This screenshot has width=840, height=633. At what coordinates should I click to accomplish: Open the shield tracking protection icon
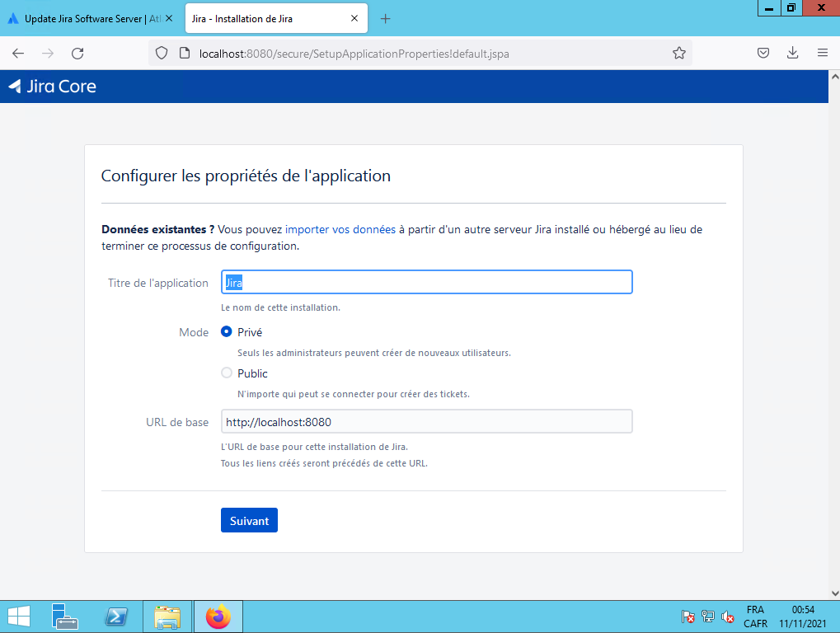(x=162, y=53)
